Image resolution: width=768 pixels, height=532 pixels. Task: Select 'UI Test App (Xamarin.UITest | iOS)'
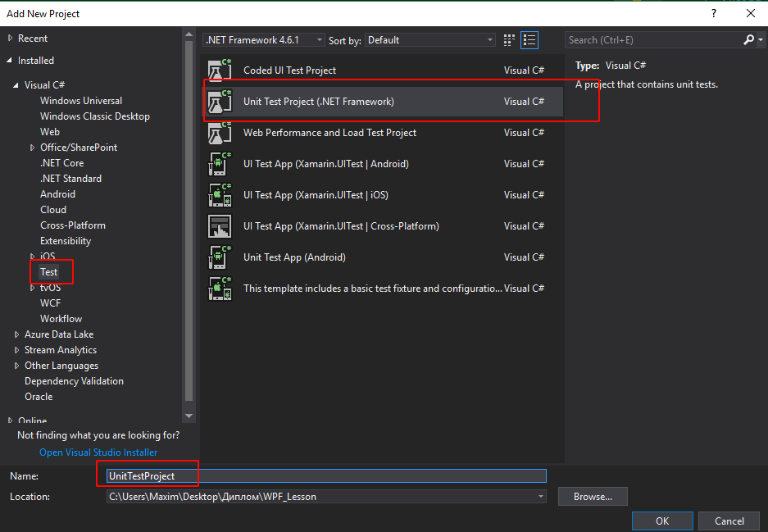[x=316, y=195]
